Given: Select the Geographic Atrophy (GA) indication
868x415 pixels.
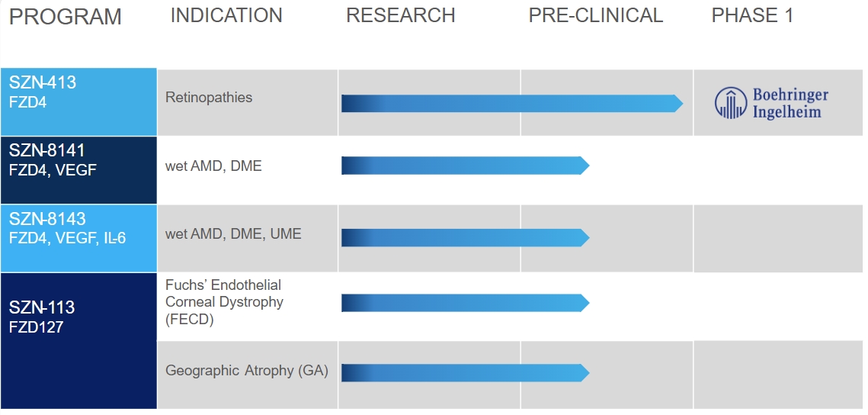Looking at the screenshot, I should point(247,371).
